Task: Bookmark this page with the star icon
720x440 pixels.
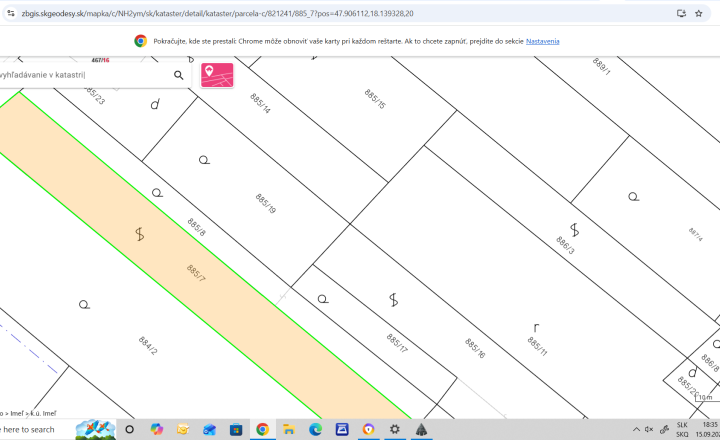Action: 698,13
